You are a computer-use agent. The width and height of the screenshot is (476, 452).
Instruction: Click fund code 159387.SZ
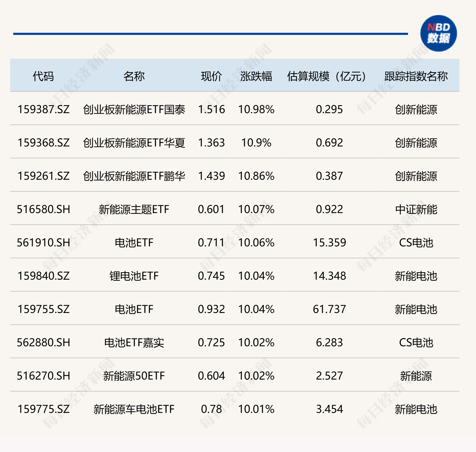click(44, 109)
